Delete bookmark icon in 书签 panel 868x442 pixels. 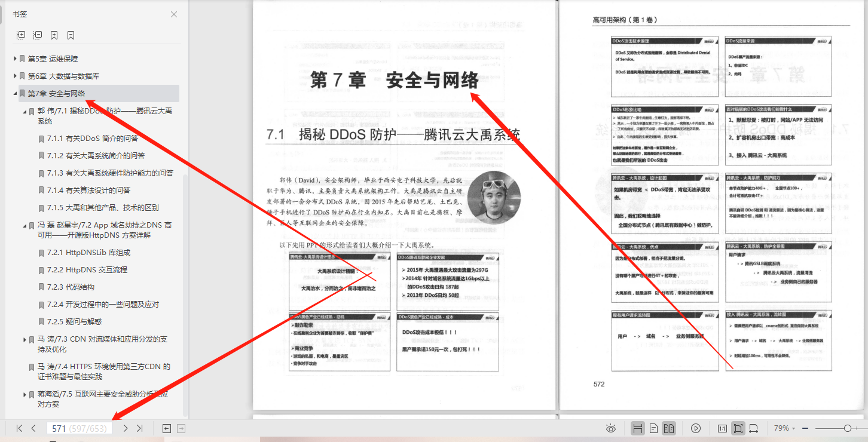71,35
